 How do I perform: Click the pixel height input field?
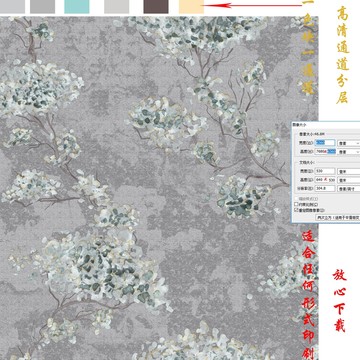pyautogui.click(x=325, y=152)
